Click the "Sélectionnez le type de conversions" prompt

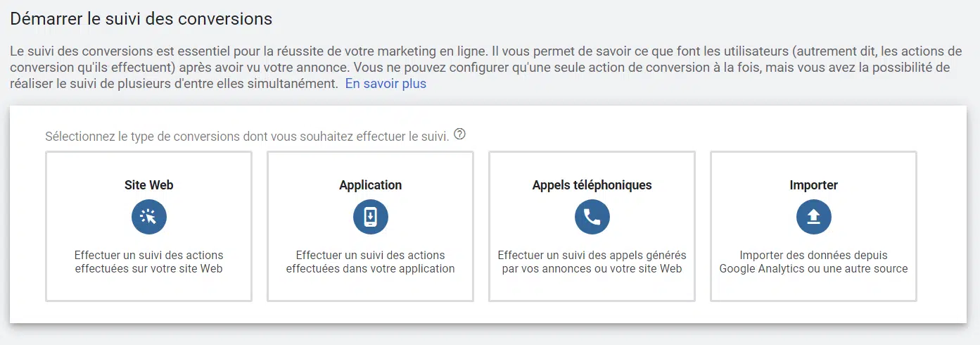(x=247, y=136)
